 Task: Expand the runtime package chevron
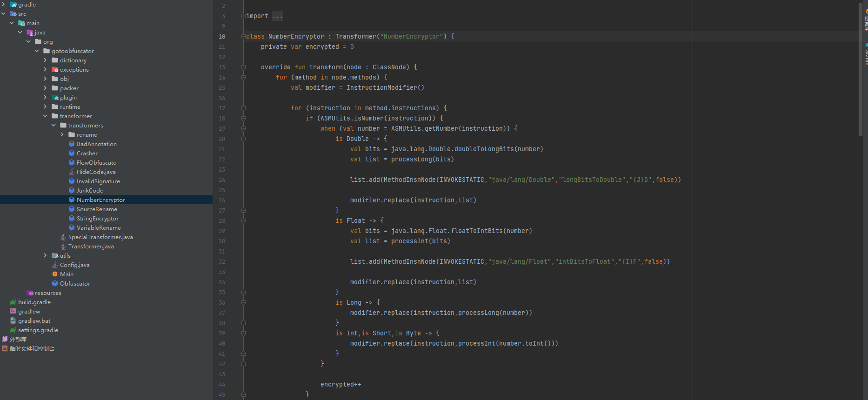pyautogui.click(x=45, y=107)
